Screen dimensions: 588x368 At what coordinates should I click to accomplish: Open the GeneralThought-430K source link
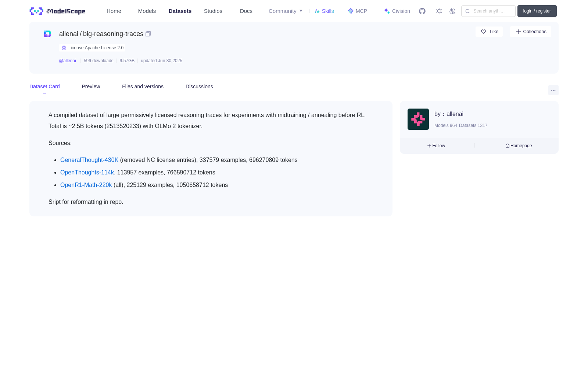89,160
